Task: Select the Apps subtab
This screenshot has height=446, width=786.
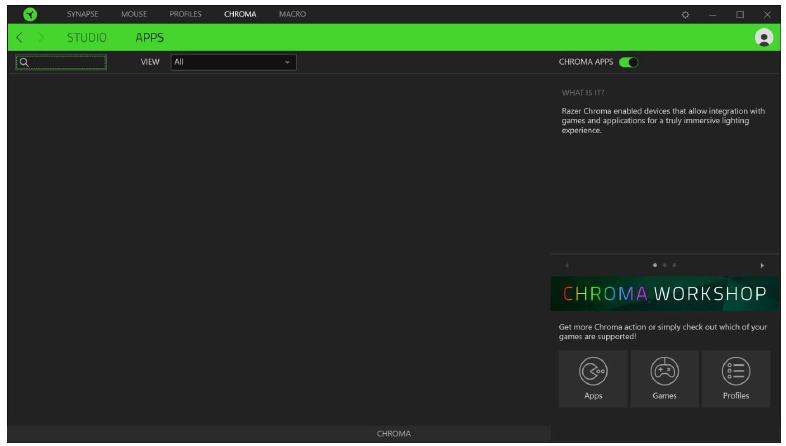Action: click(149, 38)
